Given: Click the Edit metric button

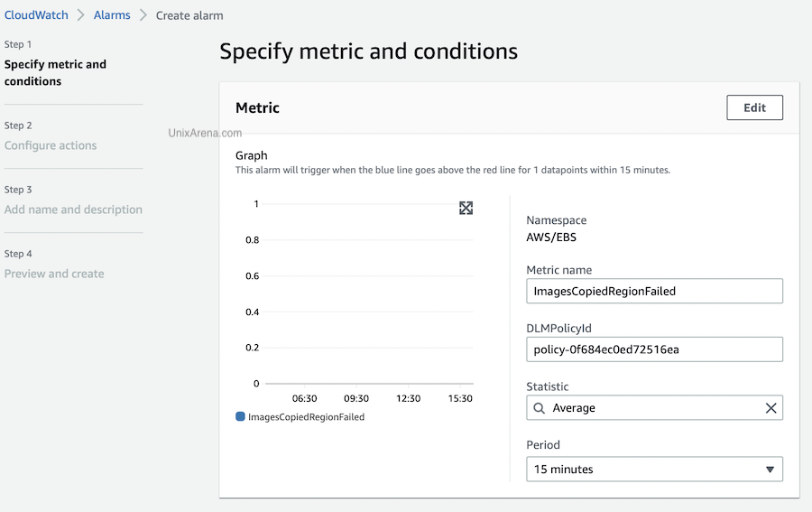Looking at the screenshot, I should pyautogui.click(x=754, y=107).
